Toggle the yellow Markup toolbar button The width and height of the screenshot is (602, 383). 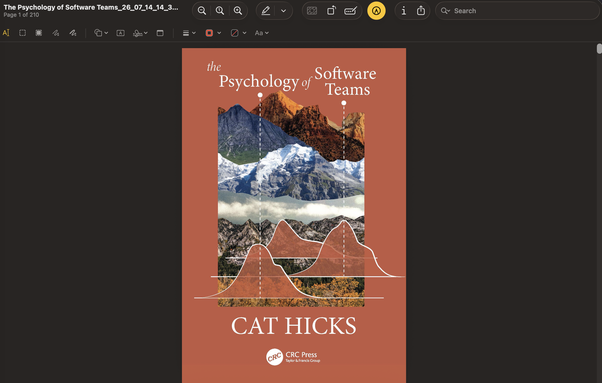[x=376, y=11]
